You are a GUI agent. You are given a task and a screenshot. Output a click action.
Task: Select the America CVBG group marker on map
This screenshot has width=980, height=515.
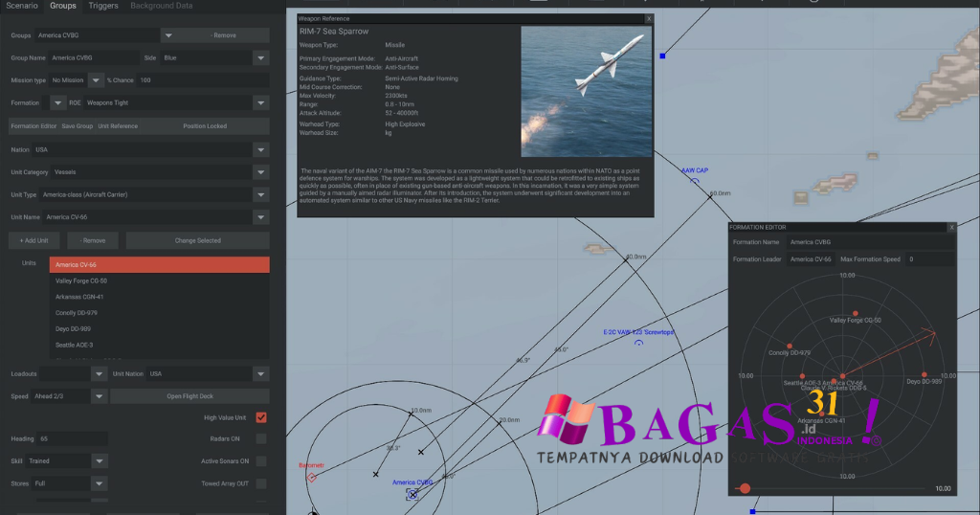point(412,494)
